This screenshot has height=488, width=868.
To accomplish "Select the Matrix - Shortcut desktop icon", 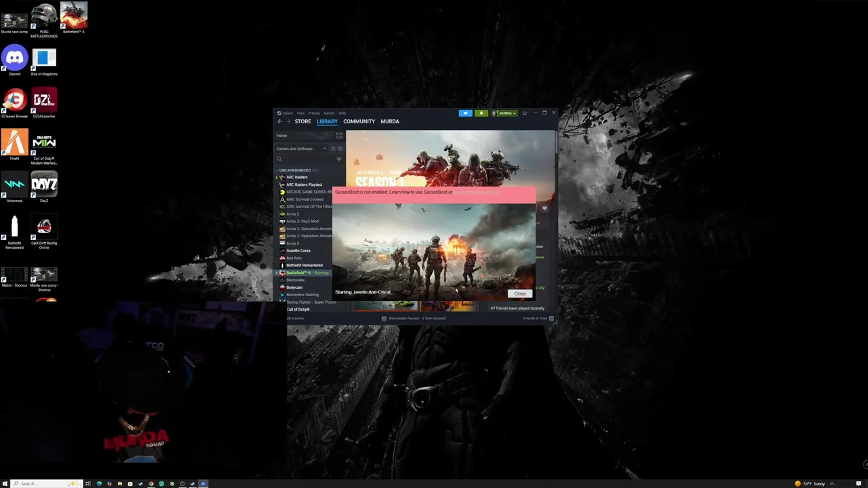I will (x=14, y=277).
